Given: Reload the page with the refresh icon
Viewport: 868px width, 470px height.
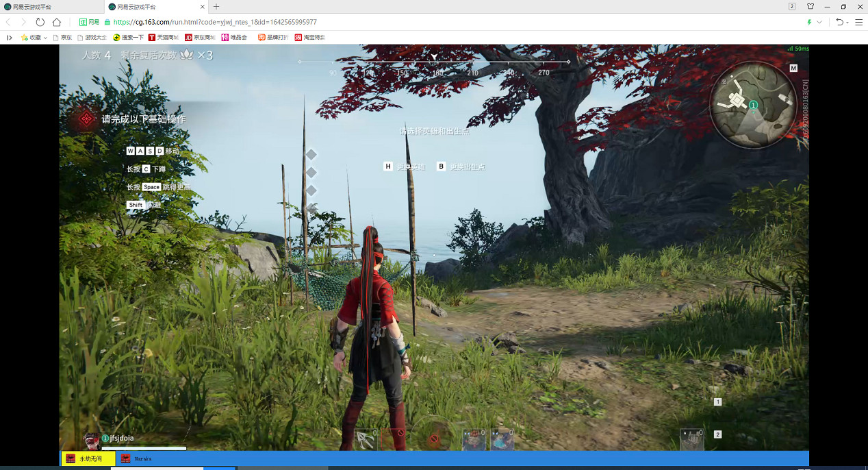Looking at the screenshot, I should coord(40,22).
